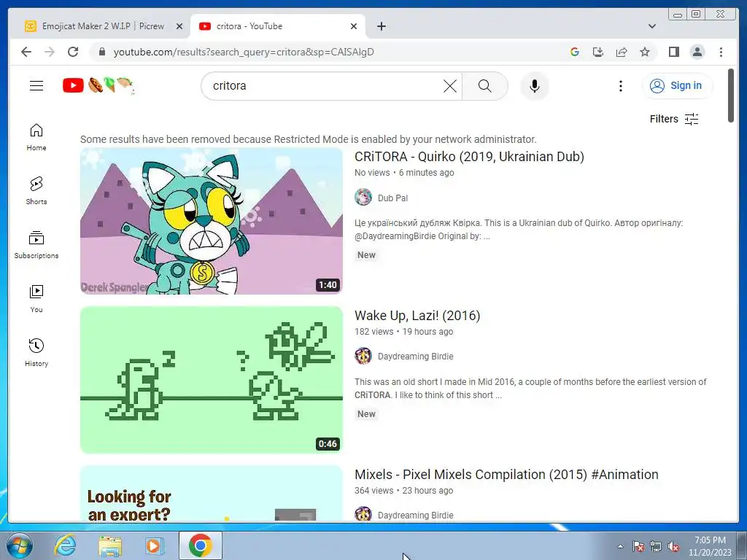Click the Chrome taskbar button
This screenshot has height=560, width=747.
point(201,545)
